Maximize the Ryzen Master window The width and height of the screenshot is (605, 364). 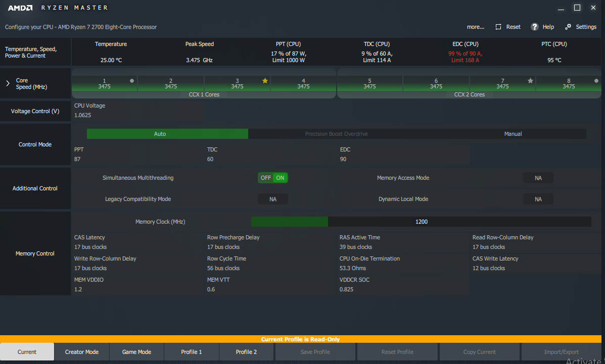click(577, 8)
